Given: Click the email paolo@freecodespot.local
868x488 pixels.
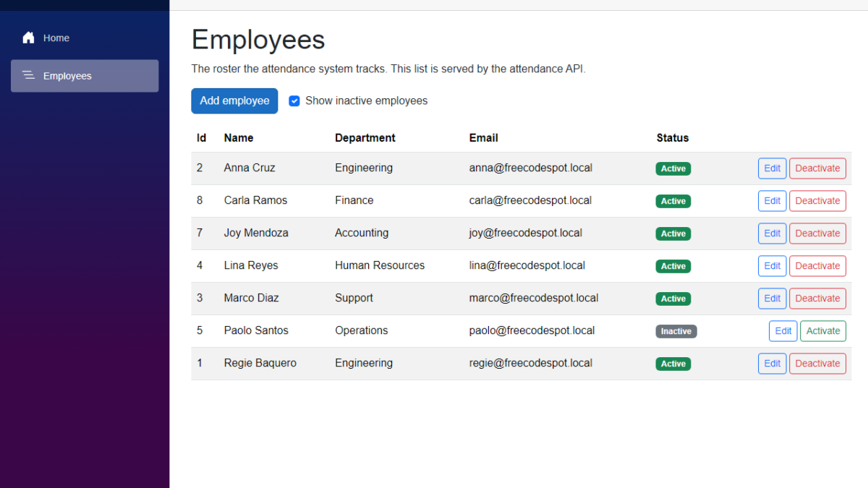Looking at the screenshot, I should (x=532, y=330).
